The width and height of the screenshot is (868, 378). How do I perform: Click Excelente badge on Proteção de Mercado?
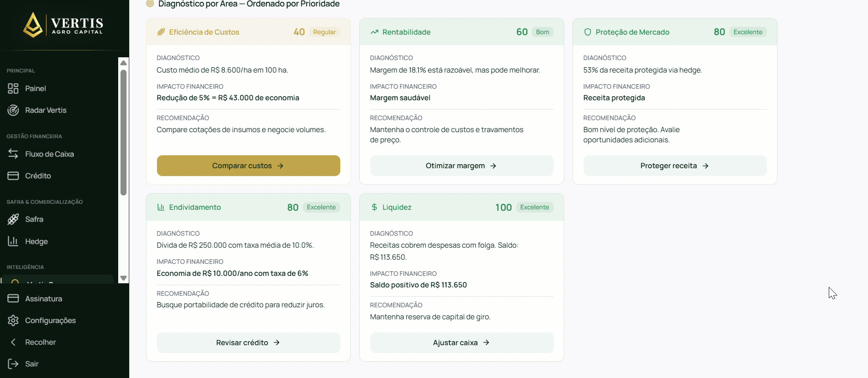point(748,32)
